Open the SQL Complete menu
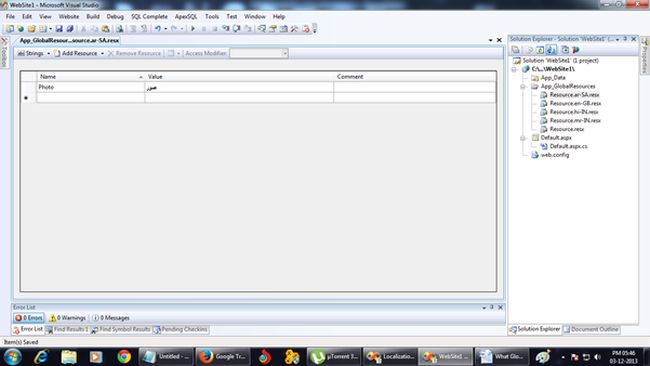This screenshot has width=650, height=366. click(x=149, y=17)
